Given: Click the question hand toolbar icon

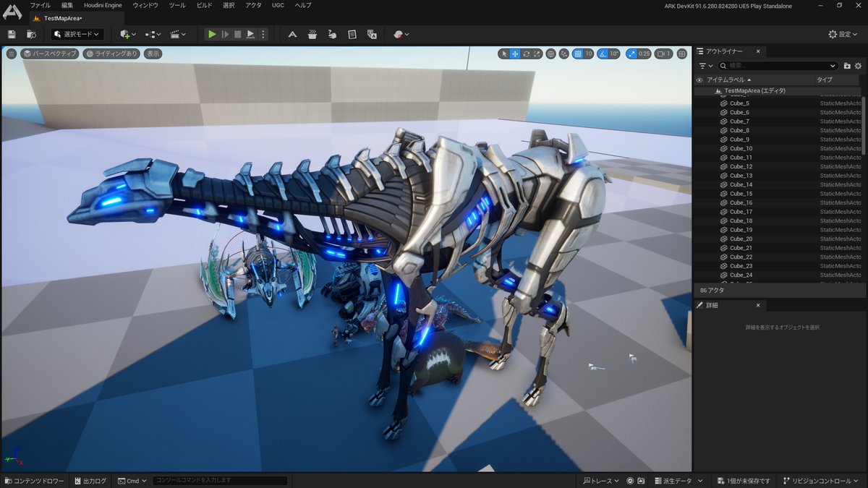Looking at the screenshot, I should point(332,34).
